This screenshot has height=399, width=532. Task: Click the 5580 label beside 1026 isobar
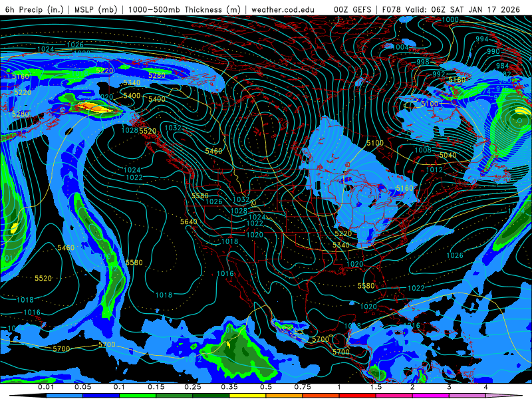click(x=200, y=196)
